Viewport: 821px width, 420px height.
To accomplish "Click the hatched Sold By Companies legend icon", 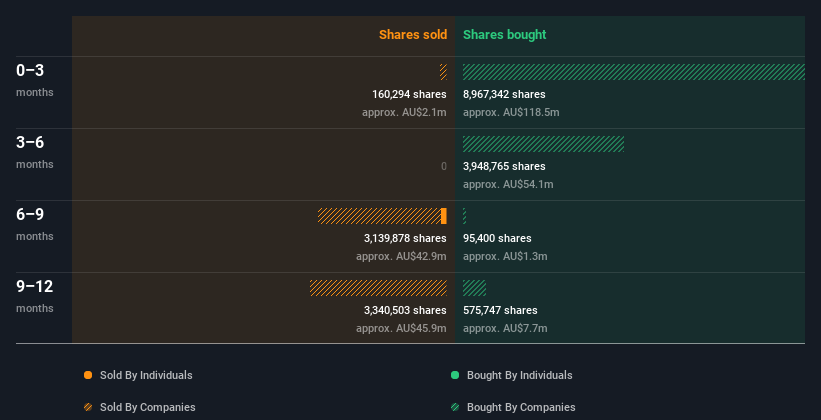I will click(x=88, y=407).
